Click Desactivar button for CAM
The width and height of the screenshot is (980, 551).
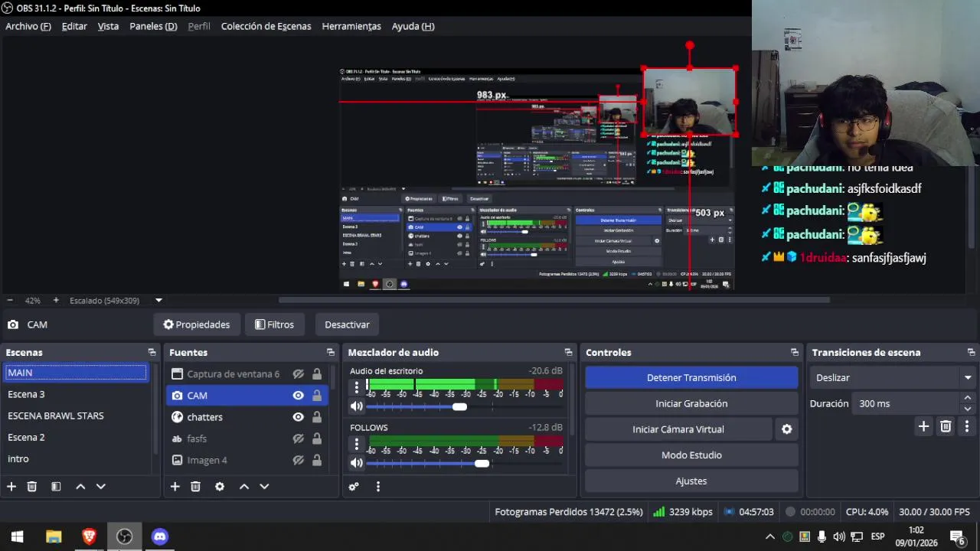(347, 324)
